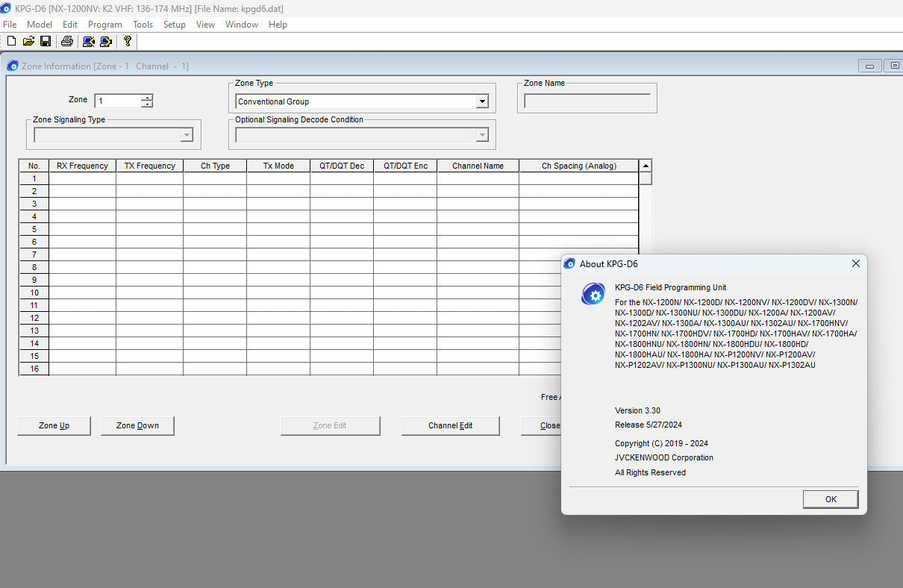Select the RX Frequency cell of row 1
The width and height of the screenshot is (903, 588).
82,178
